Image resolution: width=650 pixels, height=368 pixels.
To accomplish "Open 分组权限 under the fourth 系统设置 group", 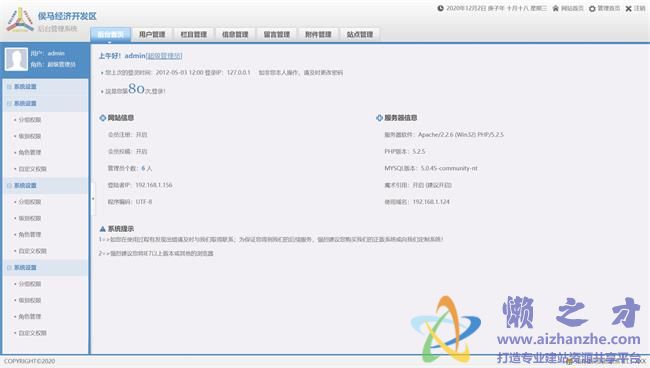I will (x=29, y=284).
